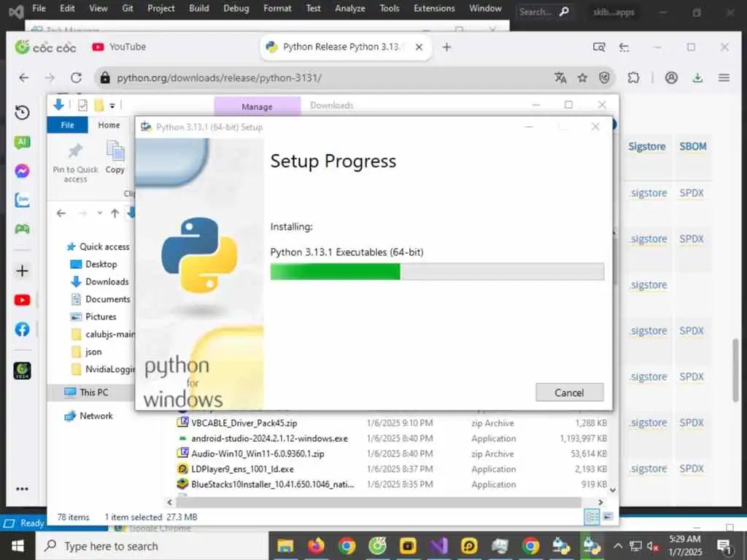
Task: Click the browser reload icon
Action: [x=76, y=77]
